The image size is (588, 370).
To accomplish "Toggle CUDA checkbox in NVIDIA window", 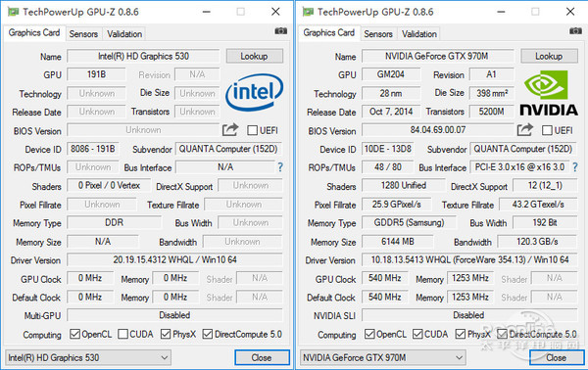I will tap(417, 334).
